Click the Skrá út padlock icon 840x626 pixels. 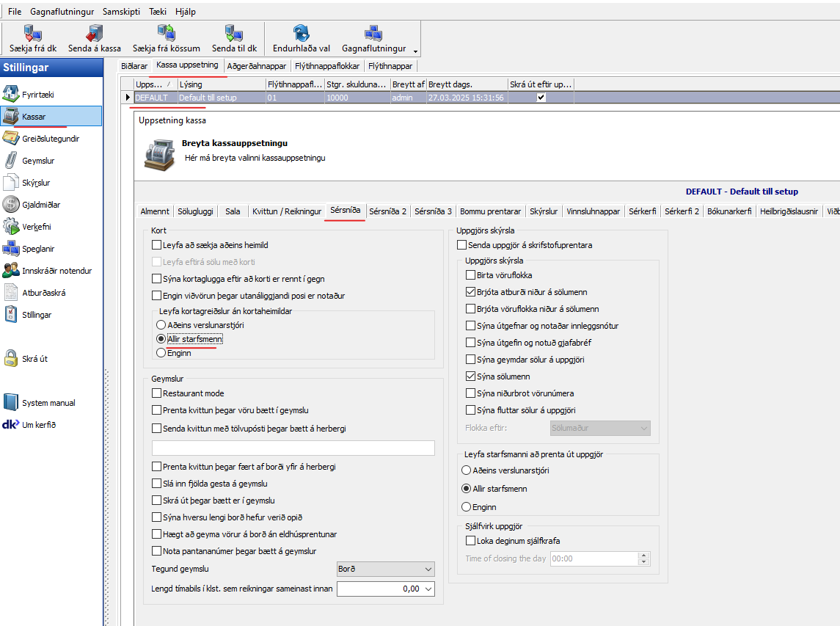(11, 359)
